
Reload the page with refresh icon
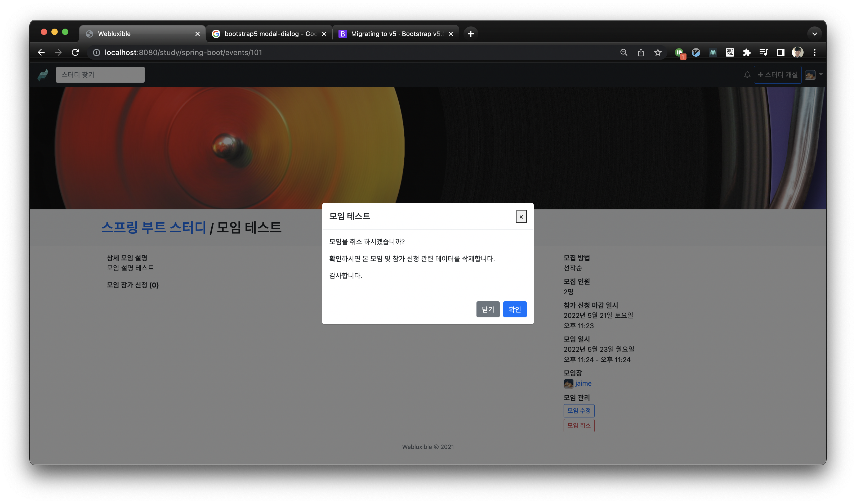[75, 52]
